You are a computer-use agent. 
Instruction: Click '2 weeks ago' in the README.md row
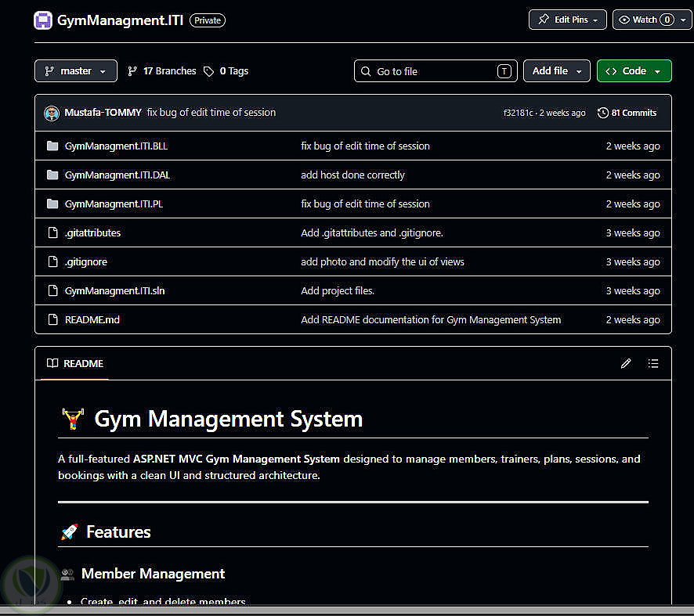click(x=632, y=319)
